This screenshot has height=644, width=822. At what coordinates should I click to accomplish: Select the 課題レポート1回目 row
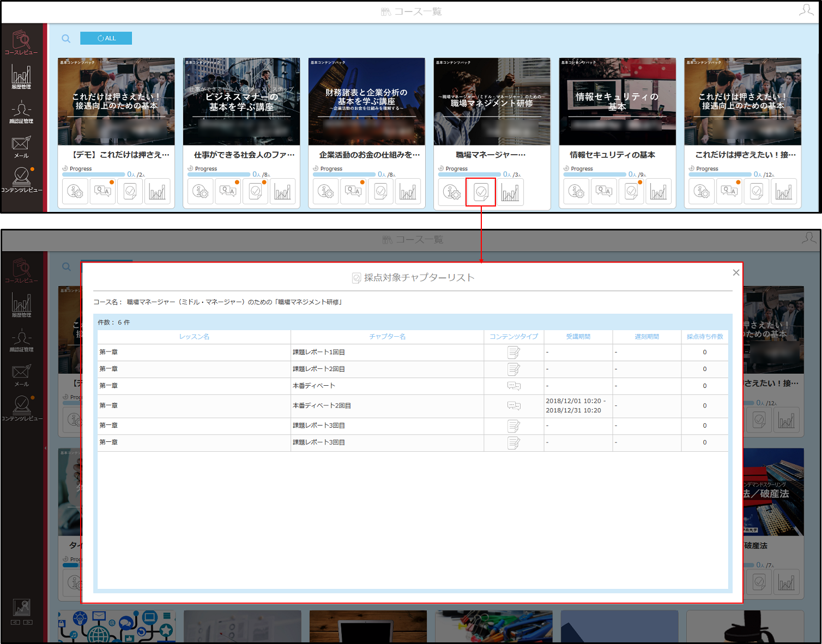[413, 352]
